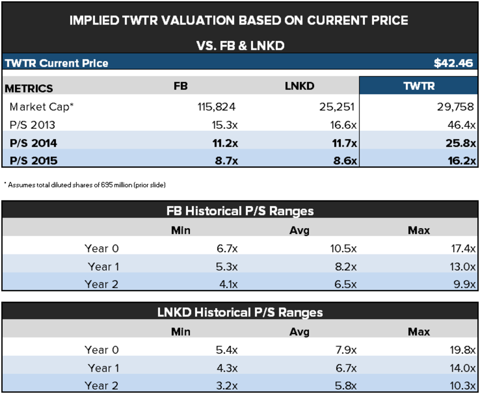This screenshot has width=480, height=394.
Task: Click the TWTR Current Price value $42.46
Action: pyautogui.click(x=453, y=63)
